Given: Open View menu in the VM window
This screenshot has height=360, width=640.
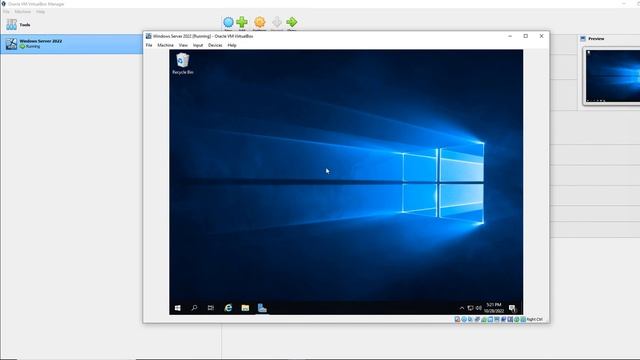Looking at the screenshot, I should point(183,45).
